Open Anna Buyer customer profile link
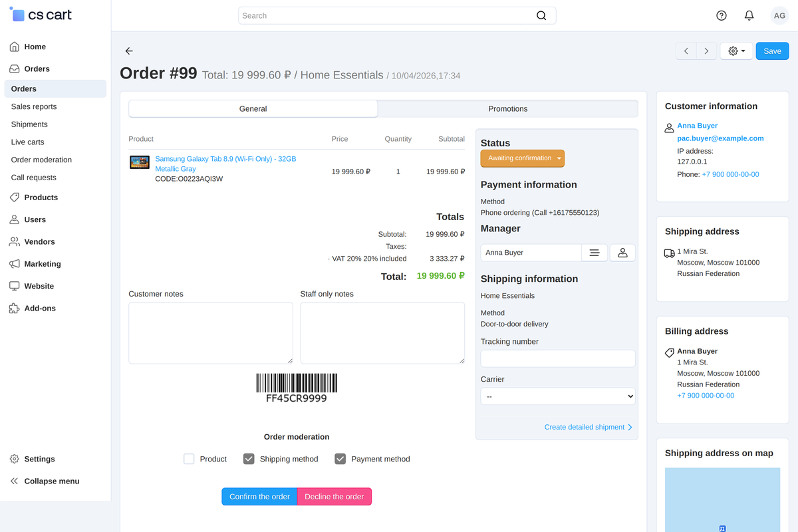This screenshot has width=798, height=532. click(x=697, y=126)
